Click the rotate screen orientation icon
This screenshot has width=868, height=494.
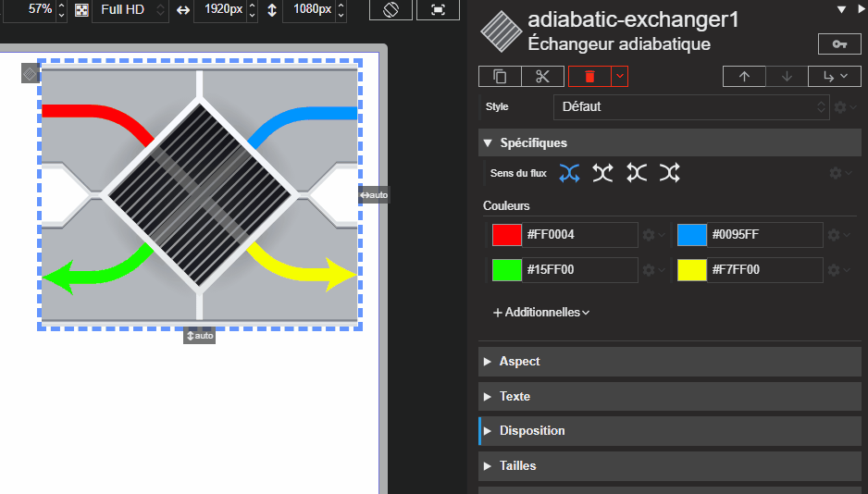391,10
